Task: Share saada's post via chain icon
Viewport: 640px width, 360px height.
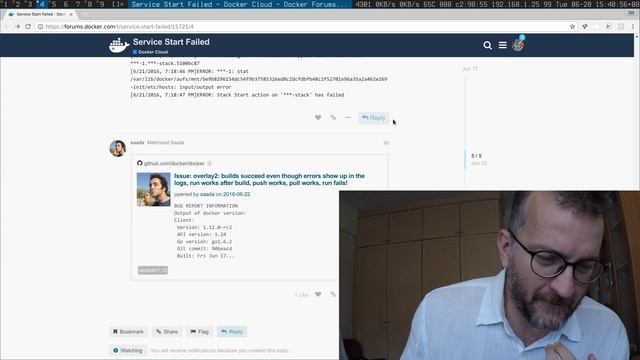Action: click(x=333, y=294)
